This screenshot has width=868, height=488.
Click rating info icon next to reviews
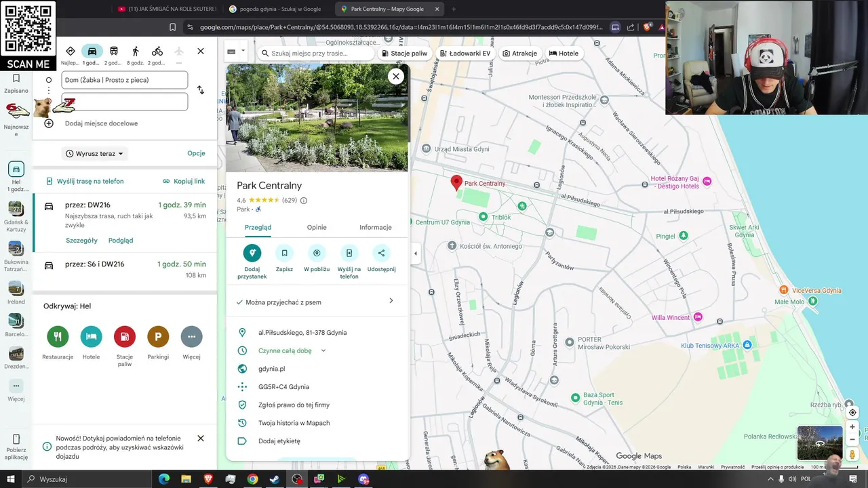tap(304, 201)
